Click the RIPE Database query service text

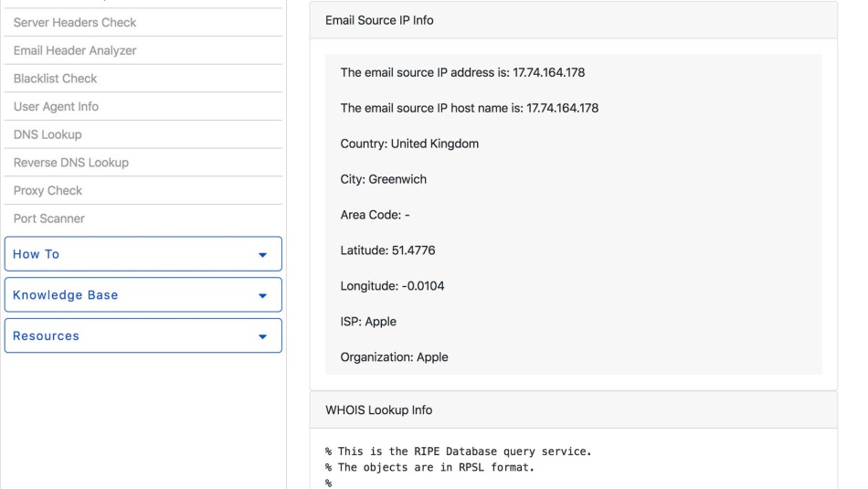click(x=459, y=452)
